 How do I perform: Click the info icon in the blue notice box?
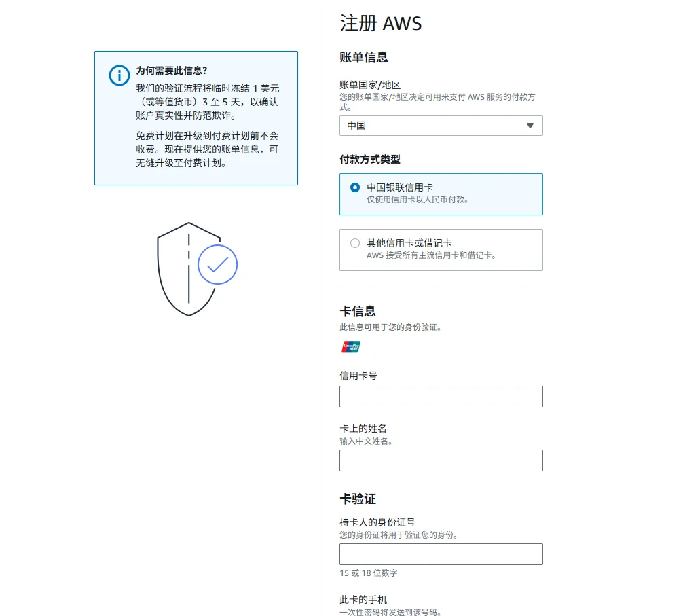pyautogui.click(x=119, y=75)
